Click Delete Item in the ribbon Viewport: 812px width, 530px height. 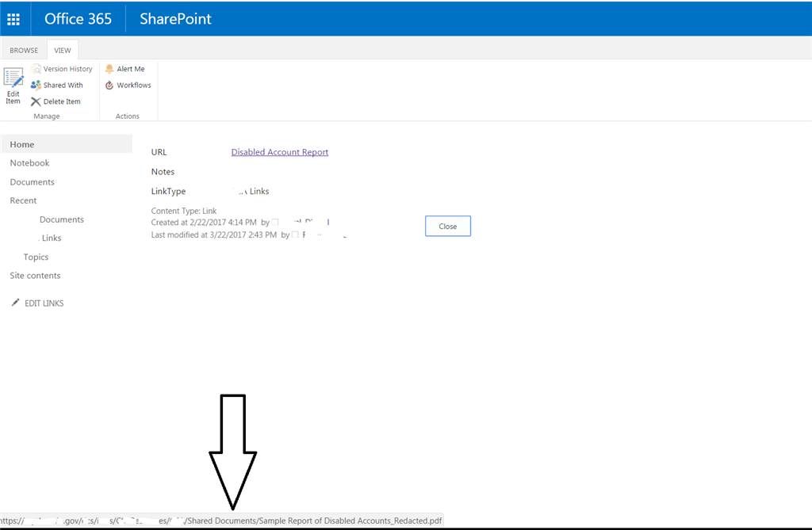(x=56, y=101)
